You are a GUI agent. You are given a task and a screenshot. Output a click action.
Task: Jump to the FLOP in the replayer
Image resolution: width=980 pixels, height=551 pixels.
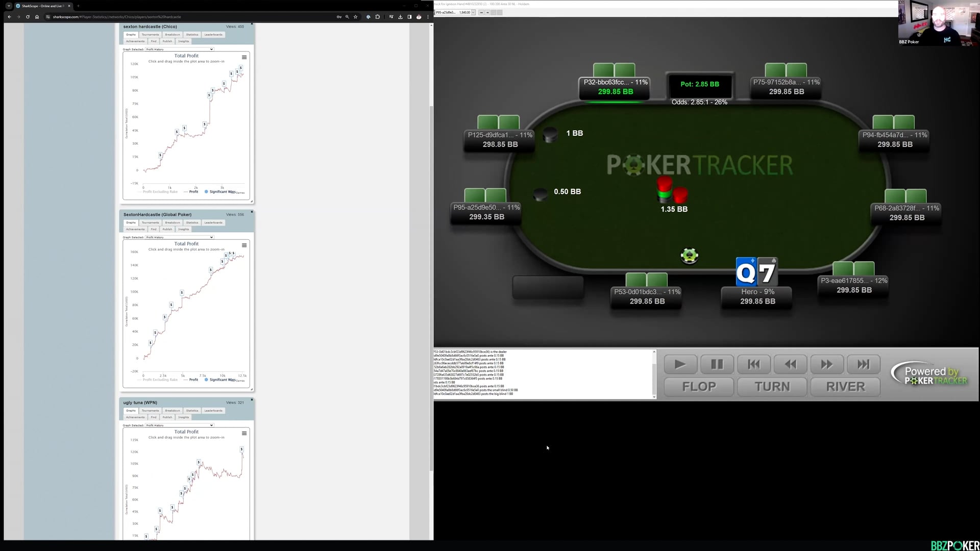pyautogui.click(x=699, y=387)
